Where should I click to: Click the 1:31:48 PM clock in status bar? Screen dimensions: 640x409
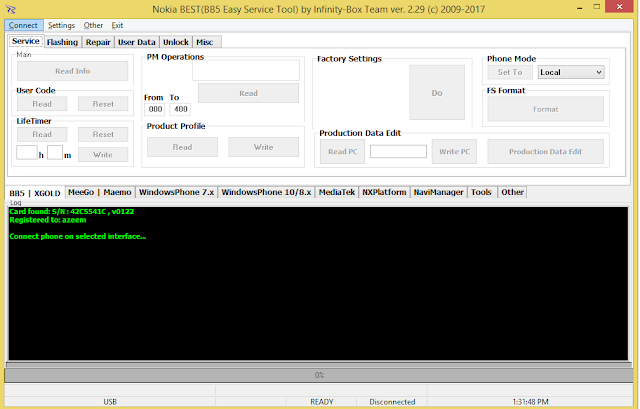pos(530,402)
